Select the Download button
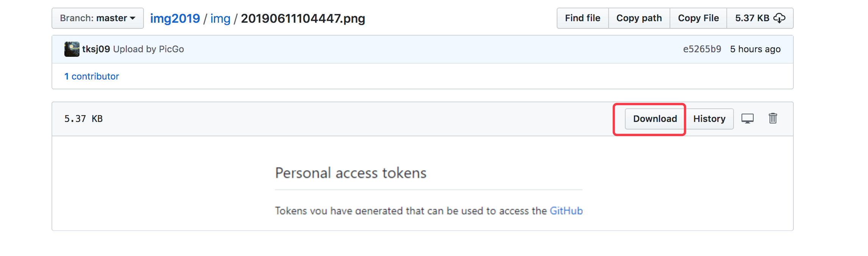Image resolution: width=868 pixels, height=256 pixels. point(655,119)
